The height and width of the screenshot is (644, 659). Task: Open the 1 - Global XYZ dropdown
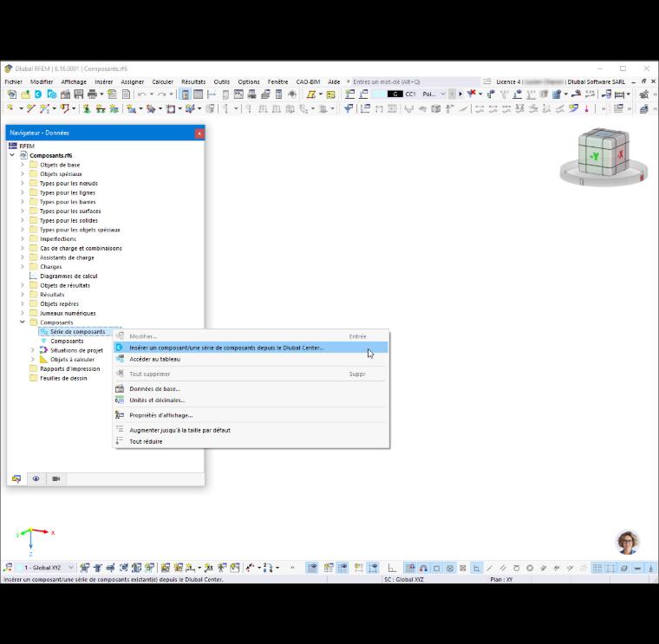[70, 568]
